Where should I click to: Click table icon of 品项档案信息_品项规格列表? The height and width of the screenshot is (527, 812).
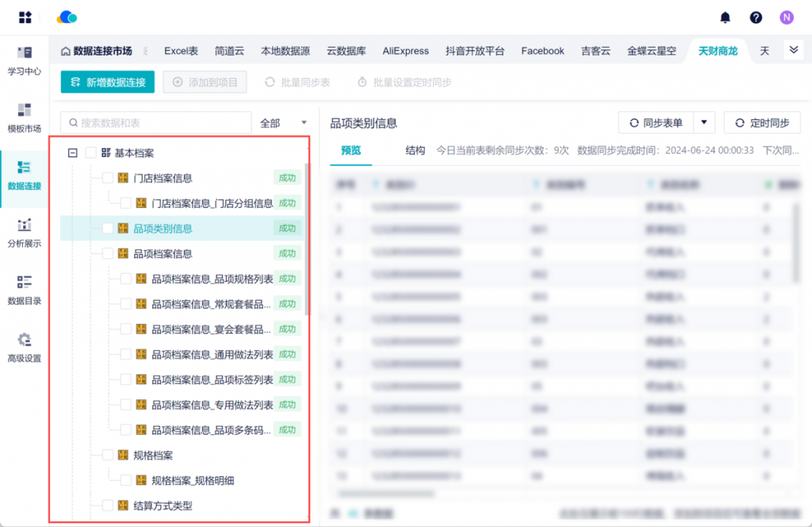pyautogui.click(x=141, y=279)
